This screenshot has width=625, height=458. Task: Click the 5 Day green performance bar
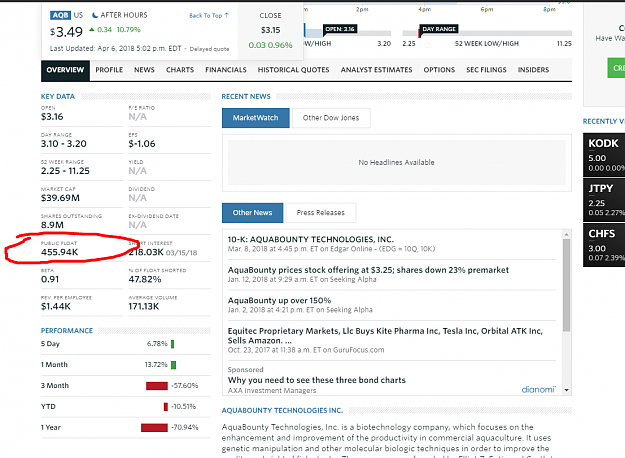[x=173, y=344]
